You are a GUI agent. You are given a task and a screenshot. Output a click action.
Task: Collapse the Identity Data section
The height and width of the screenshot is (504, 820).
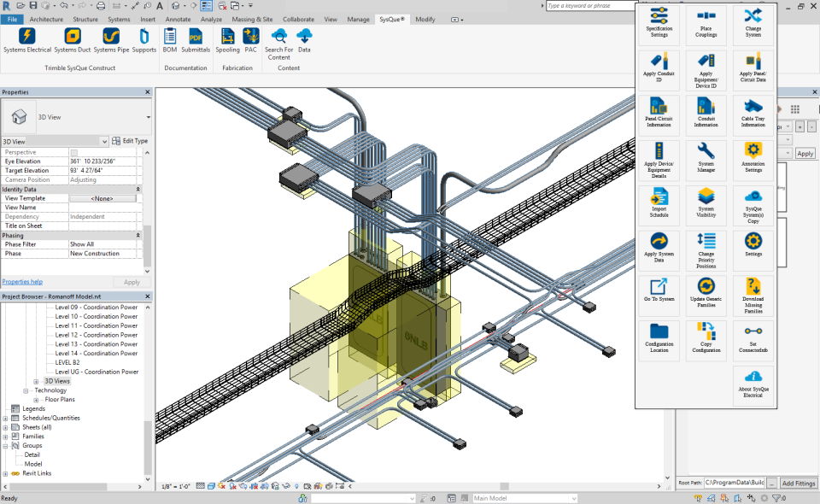click(138, 189)
